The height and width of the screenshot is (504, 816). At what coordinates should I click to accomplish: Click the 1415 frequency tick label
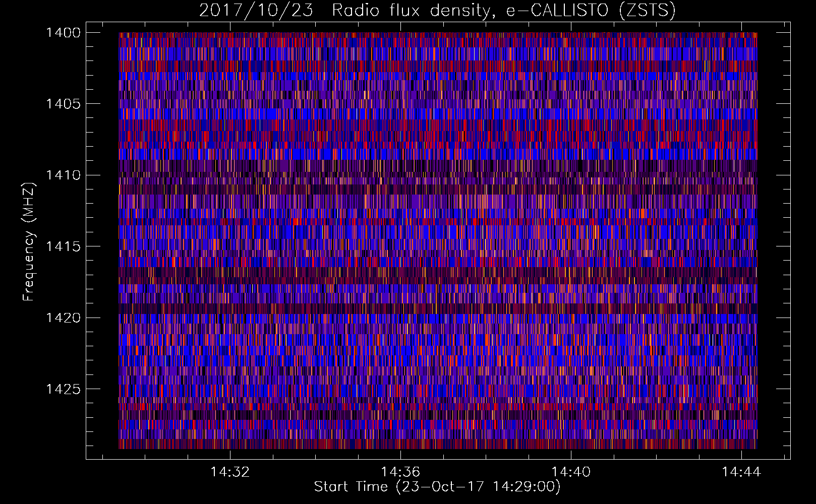point(63,246)
